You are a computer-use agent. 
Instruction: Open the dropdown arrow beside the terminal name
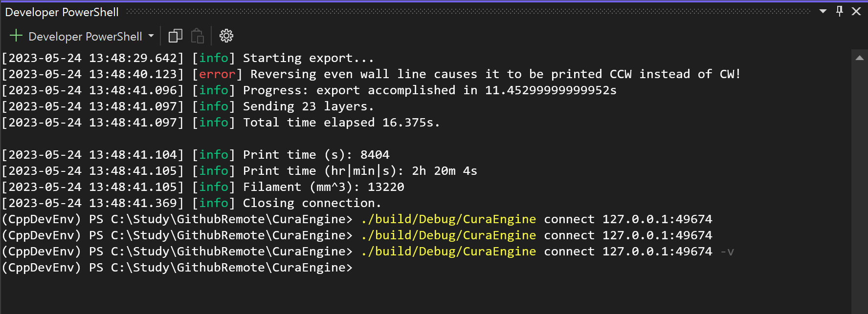151,36
